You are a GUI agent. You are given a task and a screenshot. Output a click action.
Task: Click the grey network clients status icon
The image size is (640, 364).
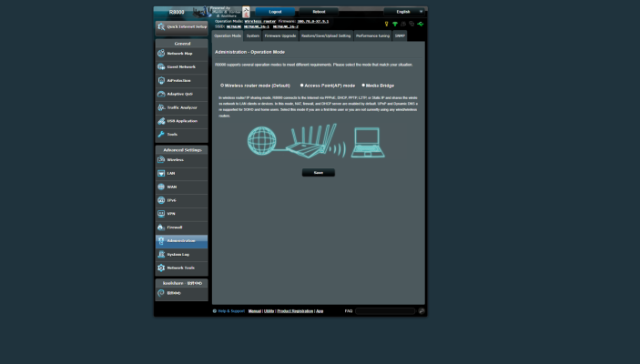tap(411, 24)
